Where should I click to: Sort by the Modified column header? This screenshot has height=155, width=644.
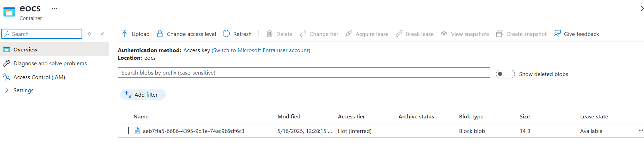click(289, 116)
